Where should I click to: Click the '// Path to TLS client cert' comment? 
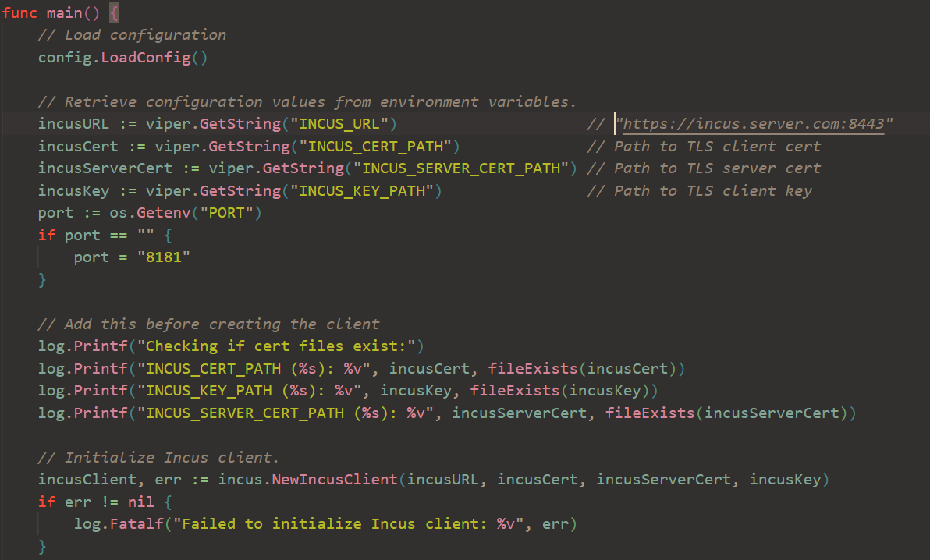(704, 147)
